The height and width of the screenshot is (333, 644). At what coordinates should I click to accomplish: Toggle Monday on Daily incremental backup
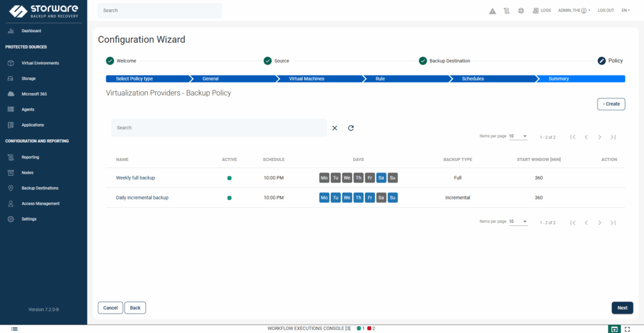click(324, 198)
